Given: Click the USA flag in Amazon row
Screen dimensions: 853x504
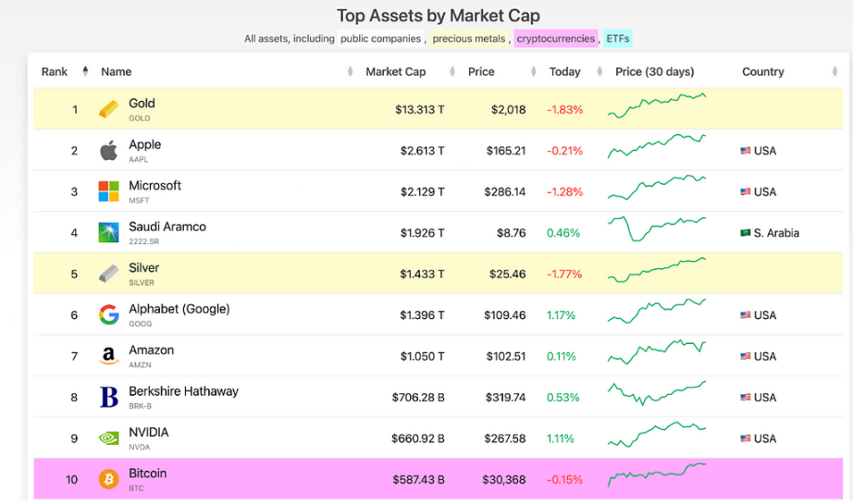Looking at the screenshot, I should click(x=746, y=356).
